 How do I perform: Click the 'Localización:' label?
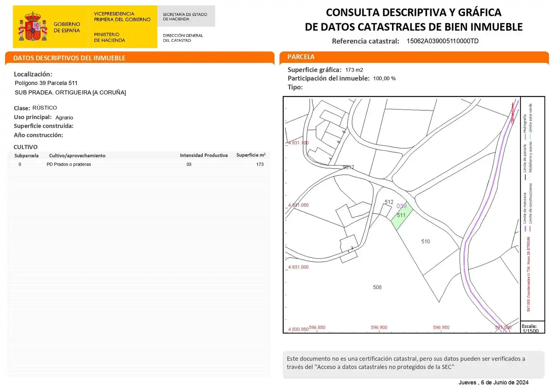tap(33, 74)
